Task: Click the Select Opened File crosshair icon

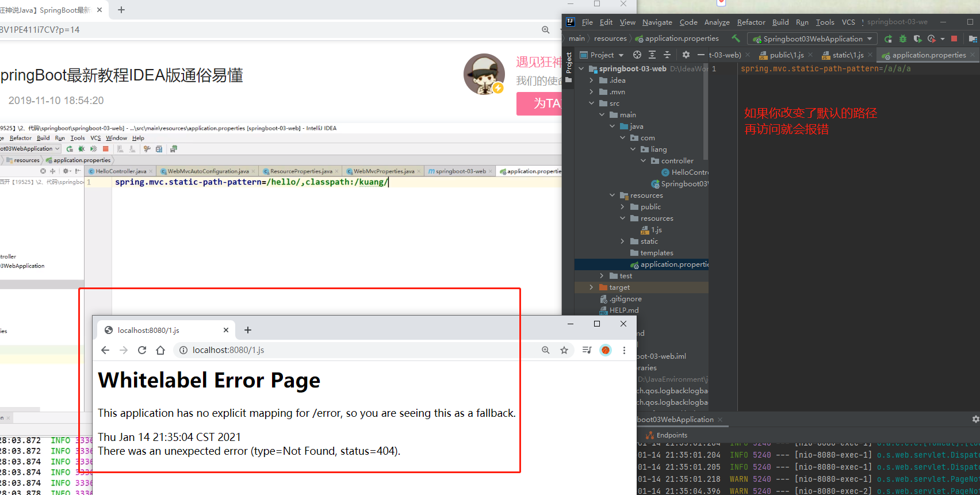Action: [x=637, y=55]
